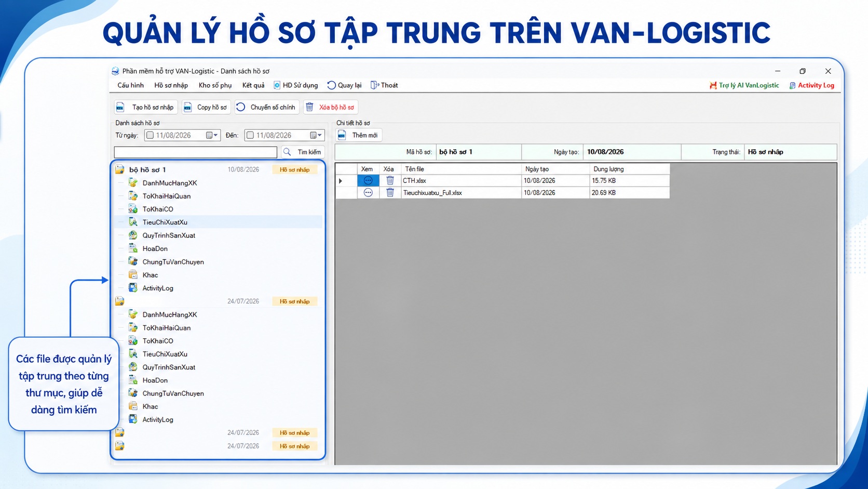The image size is (868, 489).
Task: Click the 15.75 KB size cell
Action: pyautogui.click(x=630, y=181)
